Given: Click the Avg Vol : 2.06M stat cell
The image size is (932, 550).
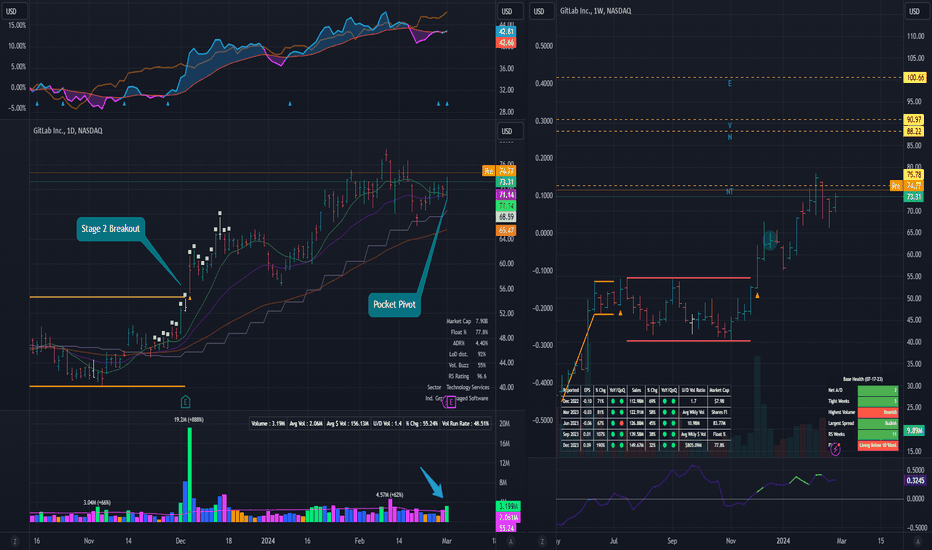Looking at the screenshot, I should tap(306, 424).
